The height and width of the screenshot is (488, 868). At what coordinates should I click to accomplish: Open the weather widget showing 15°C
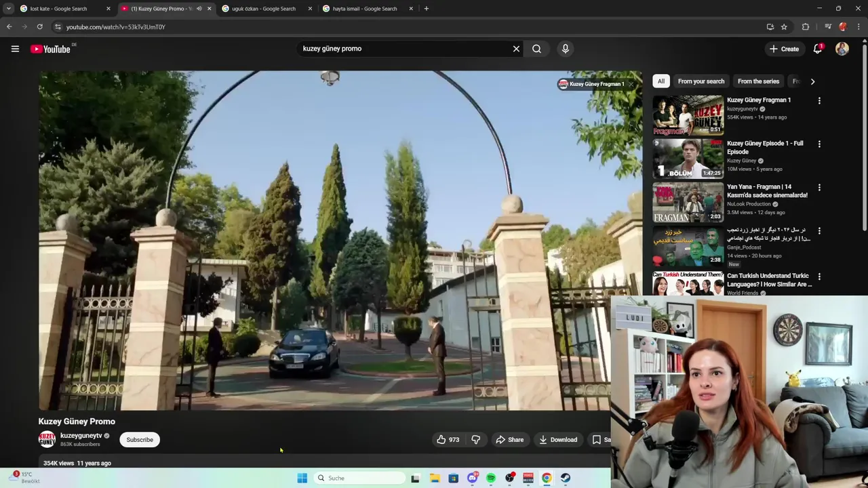pos(26,478)
